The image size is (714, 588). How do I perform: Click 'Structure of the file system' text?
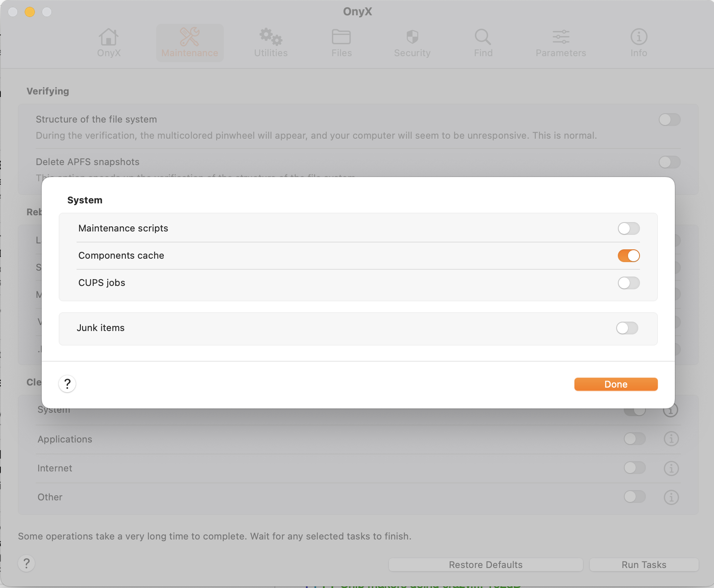pyautogui.click(x=96, y=120)
